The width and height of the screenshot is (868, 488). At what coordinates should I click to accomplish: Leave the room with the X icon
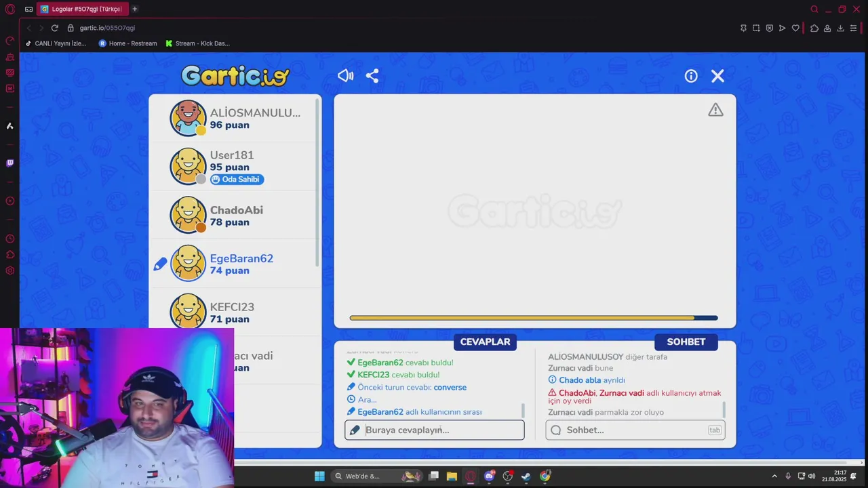pos(717,76)
